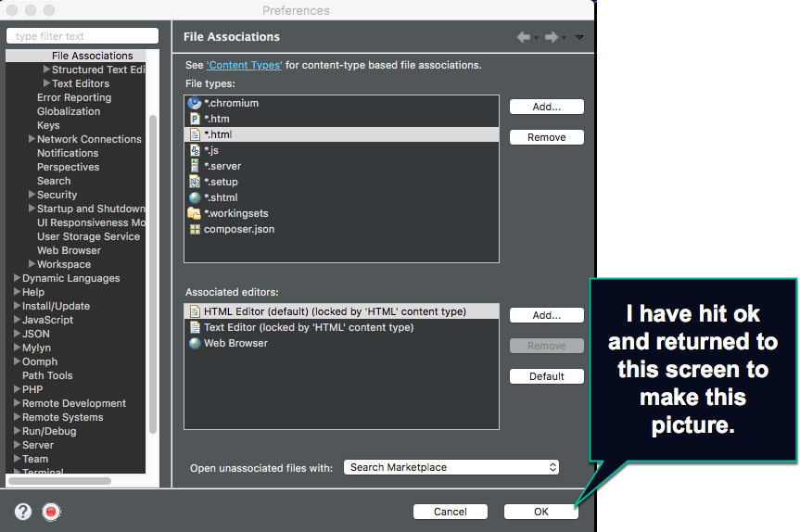Viewport: 800px width, 532px height.
Task: Select Globalization in the tree
Action: coord(69,111)
